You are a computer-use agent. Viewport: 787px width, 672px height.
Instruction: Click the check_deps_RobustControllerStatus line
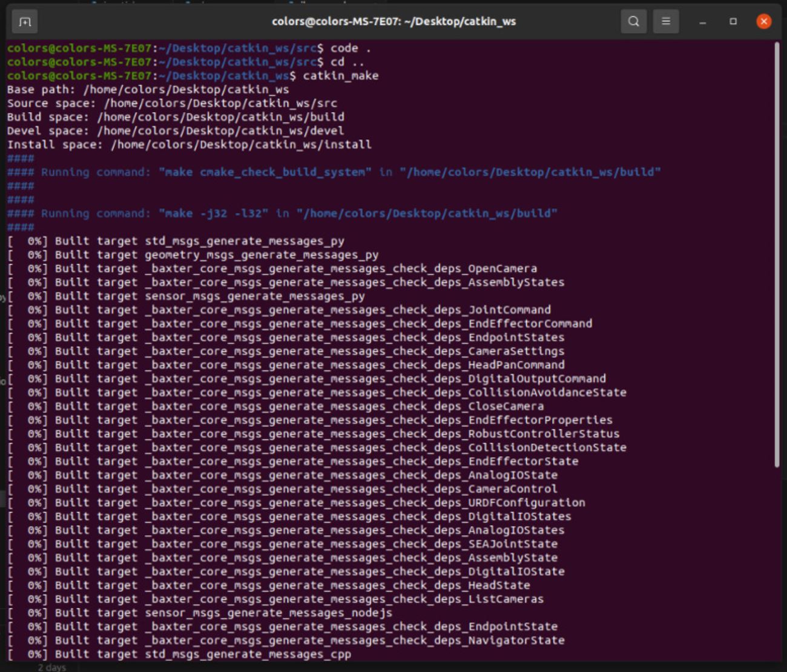pyautogui.click(x=314, y=433)
